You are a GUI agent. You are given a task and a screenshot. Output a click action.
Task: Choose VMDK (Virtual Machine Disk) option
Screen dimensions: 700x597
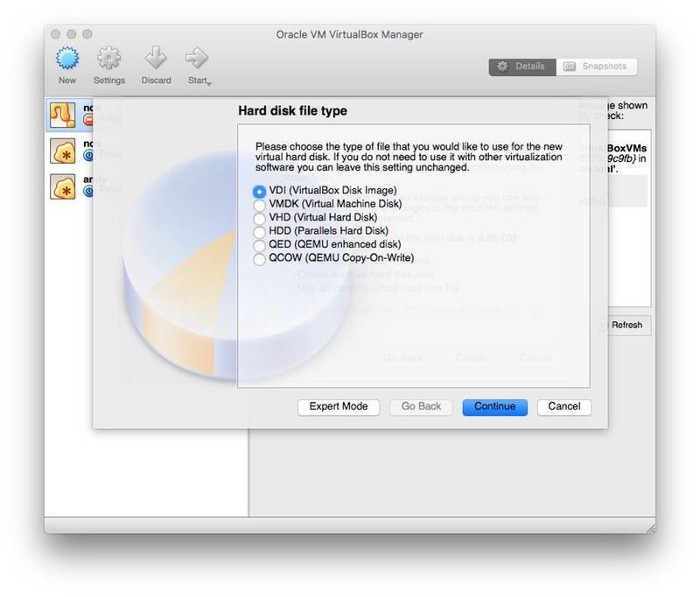click(327, 204)
